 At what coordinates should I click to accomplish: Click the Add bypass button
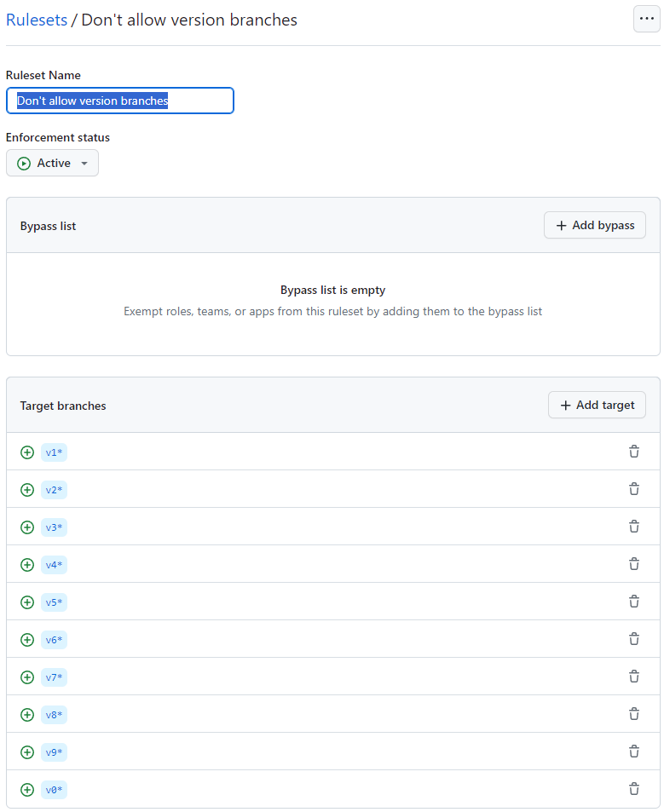(x=595, y=225)
